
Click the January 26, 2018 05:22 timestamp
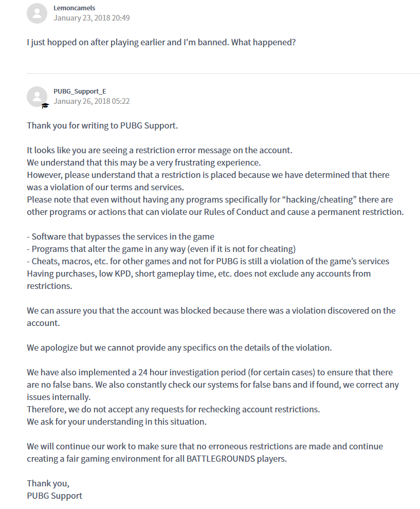click(92, 101)
